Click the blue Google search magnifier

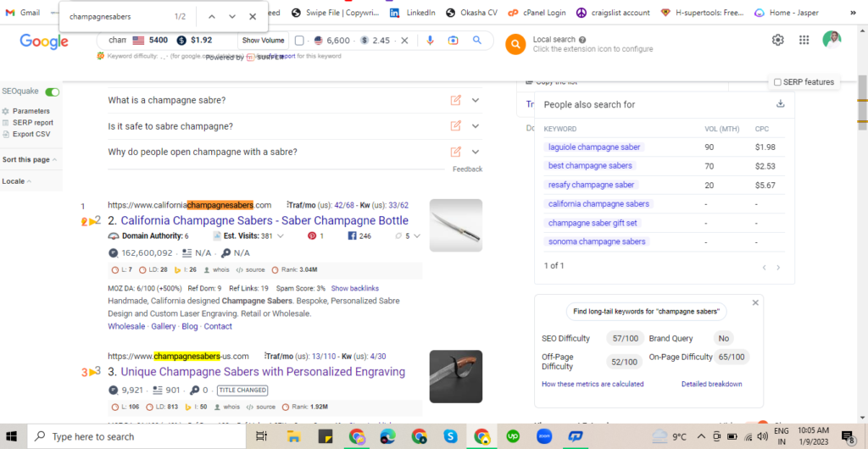[x=476, y=40]
